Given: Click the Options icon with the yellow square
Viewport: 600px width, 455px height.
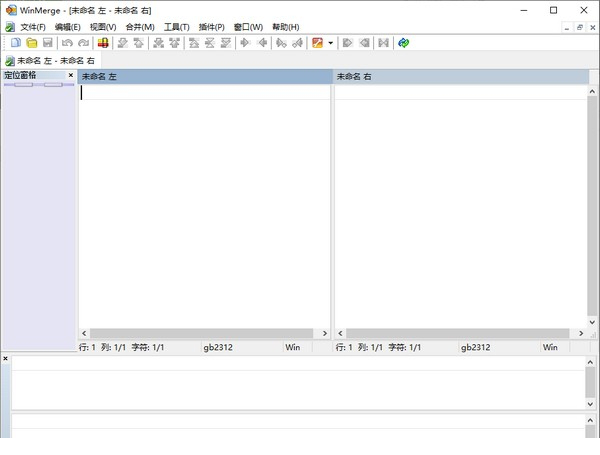Looking at the screenshot, I should tap(317, 43).
